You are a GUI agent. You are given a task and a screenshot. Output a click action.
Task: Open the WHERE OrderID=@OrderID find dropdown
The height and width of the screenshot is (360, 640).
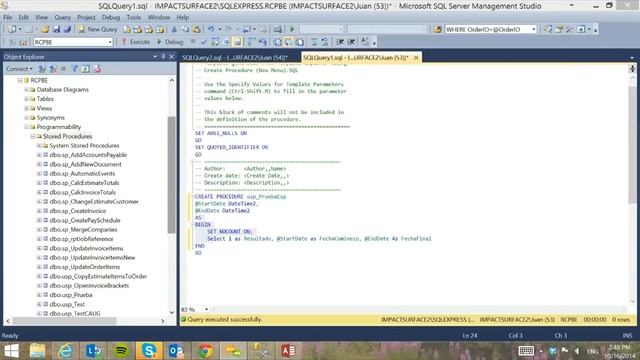coord(533,29)
